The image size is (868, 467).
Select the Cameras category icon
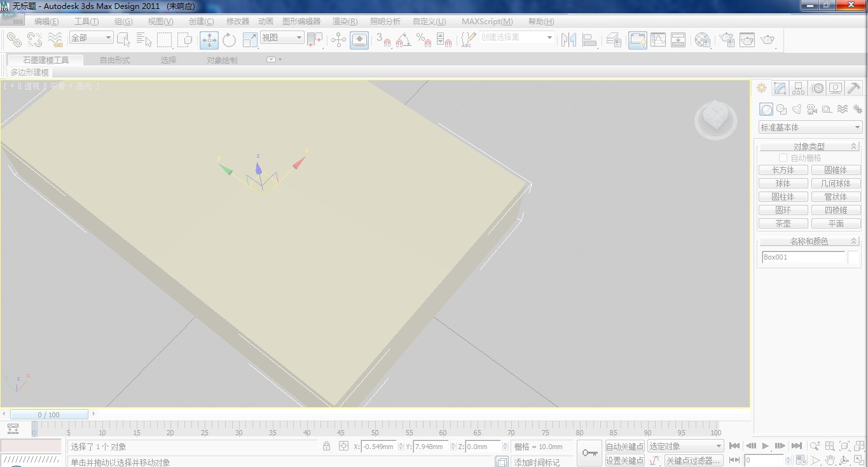(812, 109)
